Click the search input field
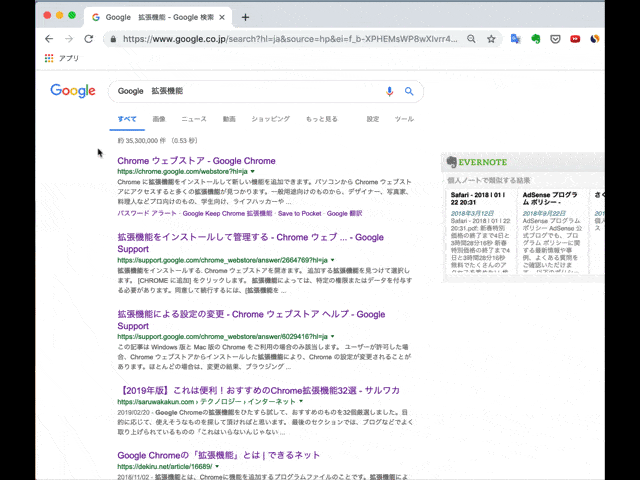The height and width of the screenshot is (480, 640). click(x=249, y=91)
